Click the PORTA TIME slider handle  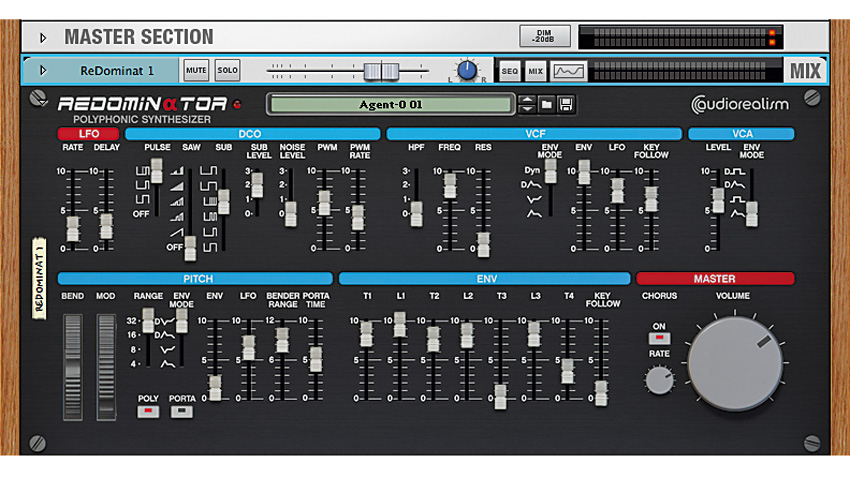316,359
